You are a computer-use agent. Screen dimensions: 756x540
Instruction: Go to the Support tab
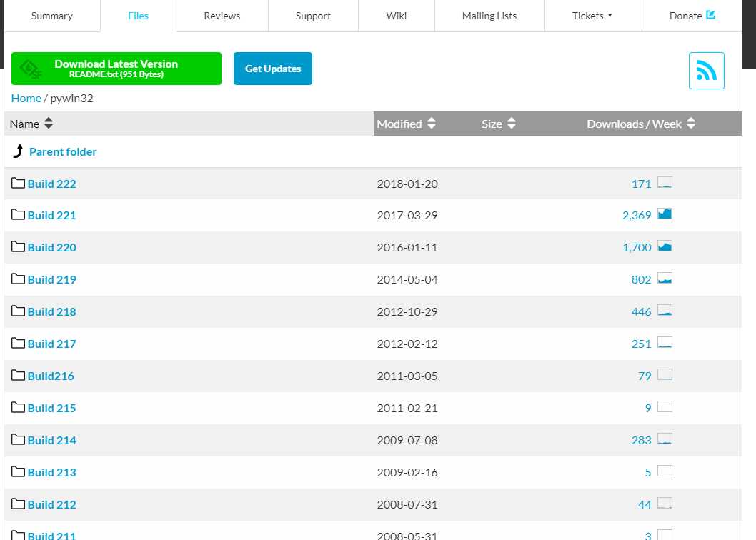[314, 16]
